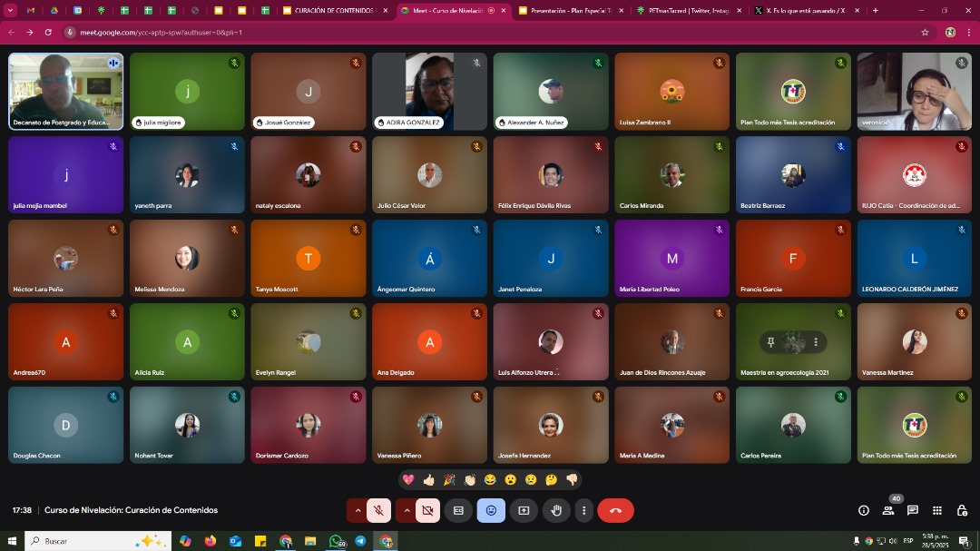Screen dimensions: 980x551
Task: Send the party popper reaction
Action: click(449, 479)
